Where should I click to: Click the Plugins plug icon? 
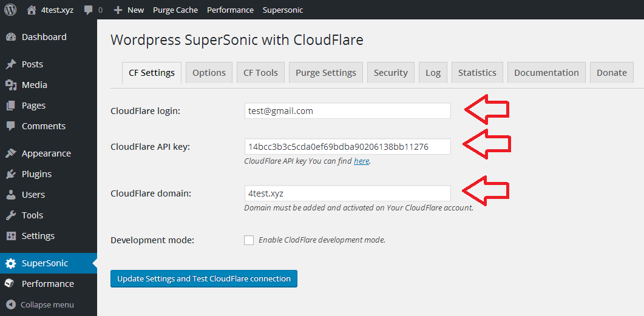click(x=11, y=174)
